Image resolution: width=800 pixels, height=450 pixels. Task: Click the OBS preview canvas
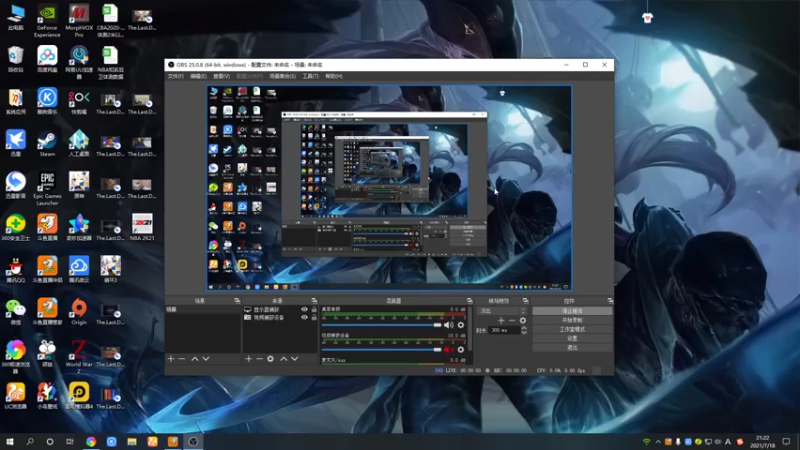click(389, 188)
